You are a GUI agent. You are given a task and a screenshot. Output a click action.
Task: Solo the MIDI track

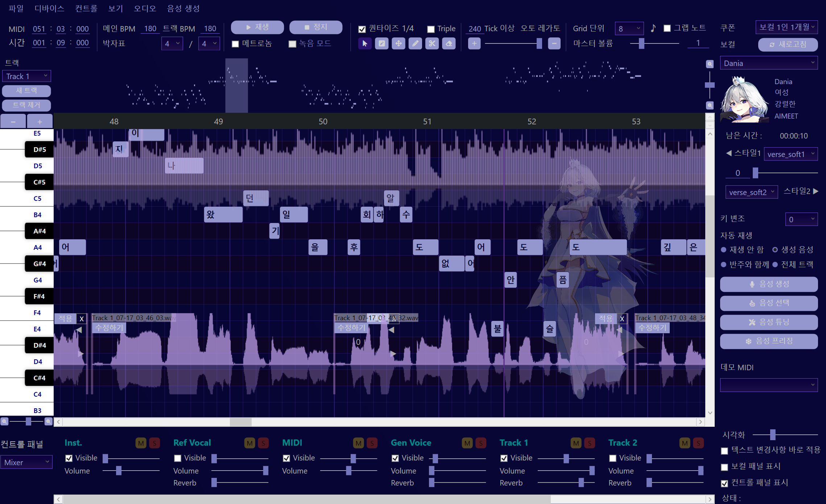tap(372, 443)
